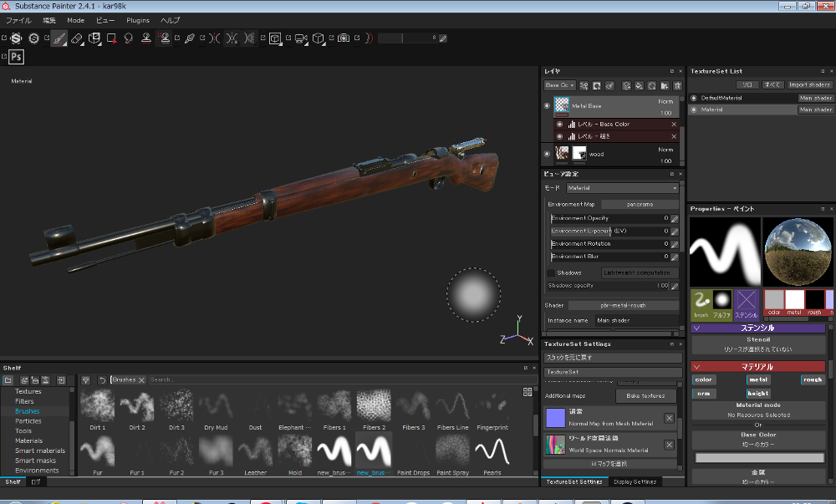Select the Clone stamp tool

tap(146, 38)
